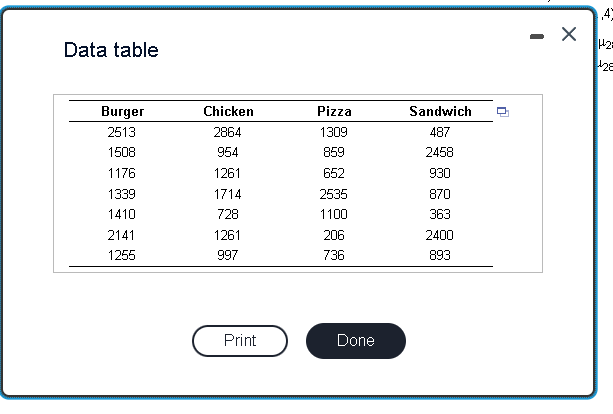
Task: Select the Chicken column header
Action: pyautogui.click(x=228, y=111)
